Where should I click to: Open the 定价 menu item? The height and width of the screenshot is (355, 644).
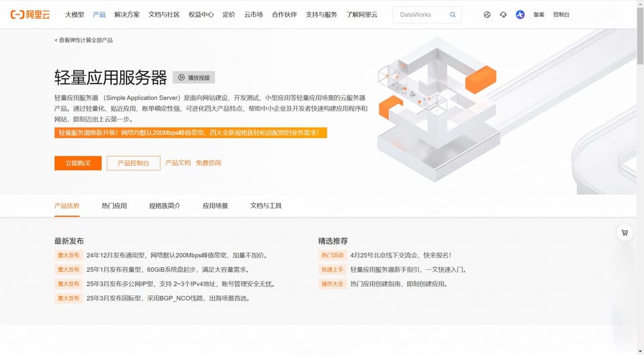click(229, 14)
